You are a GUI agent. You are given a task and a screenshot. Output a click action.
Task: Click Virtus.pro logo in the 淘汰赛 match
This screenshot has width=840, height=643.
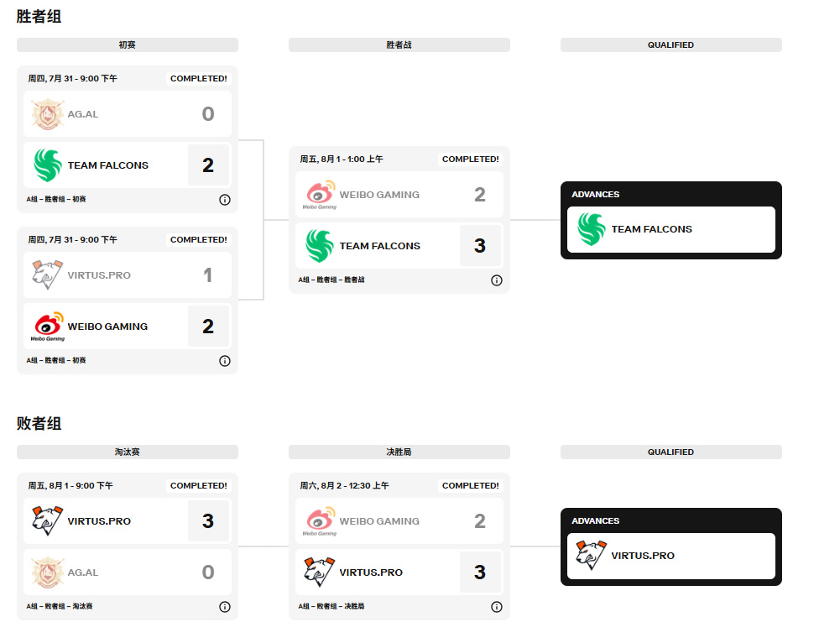click(47, 521)
